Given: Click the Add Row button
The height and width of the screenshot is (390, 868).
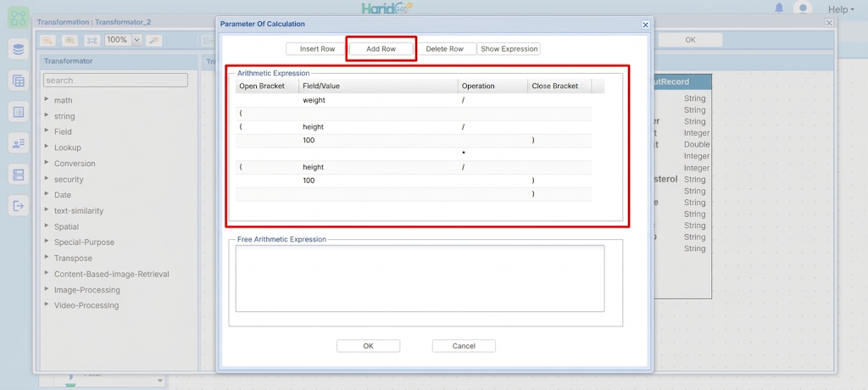Looking at the screenshot, I should coord(381,49).
